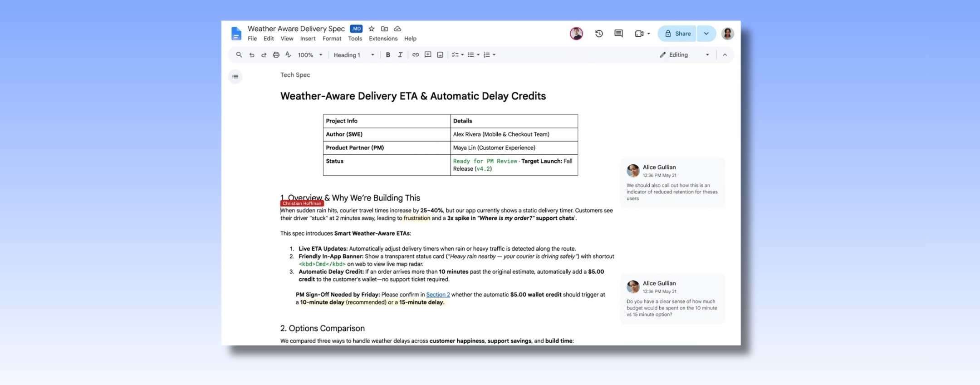
Task: Toggle checklist formatting
Action: pos(455,55)
